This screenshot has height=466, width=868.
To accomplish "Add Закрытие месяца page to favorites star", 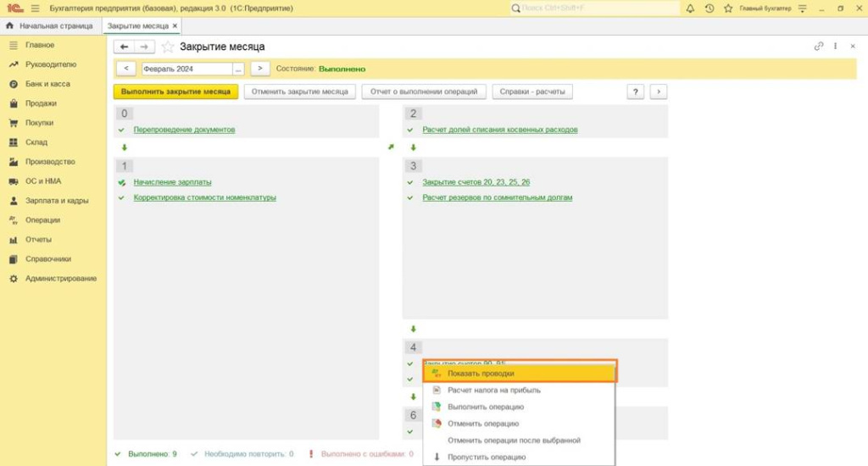I will (x=168, y=47).
